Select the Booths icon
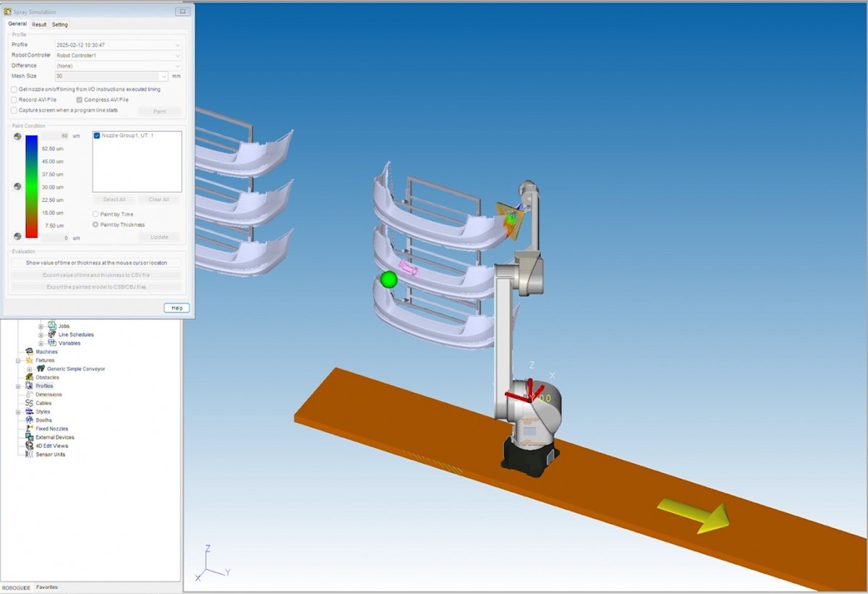Viewport: 868px width, 594px height. click(30, 420)
